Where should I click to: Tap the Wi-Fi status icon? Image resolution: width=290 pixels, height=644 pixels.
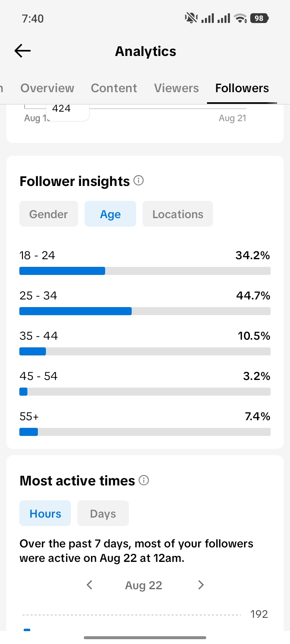pyautogui.click(x=241, y=18)
